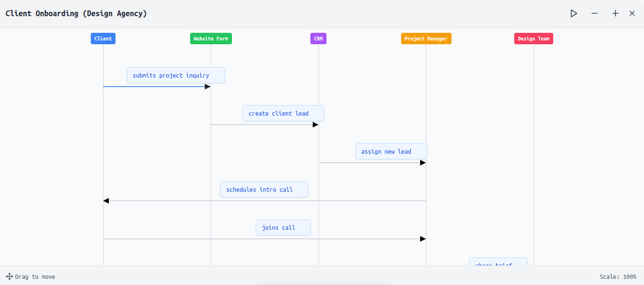644x285 pixels.
Task: Click the drag to move cross-arrows icon
Action: [x=10, y=276]
